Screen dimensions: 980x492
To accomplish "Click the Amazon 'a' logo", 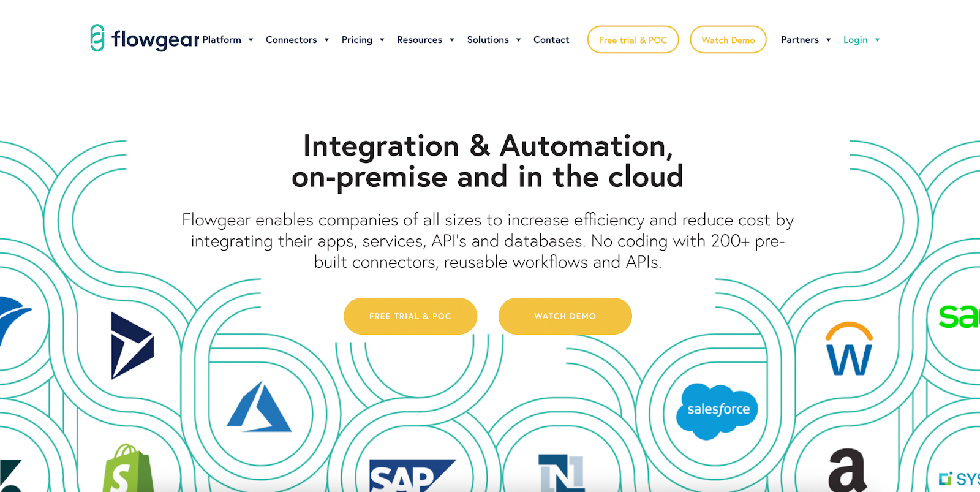I will (x=848, y=470).
